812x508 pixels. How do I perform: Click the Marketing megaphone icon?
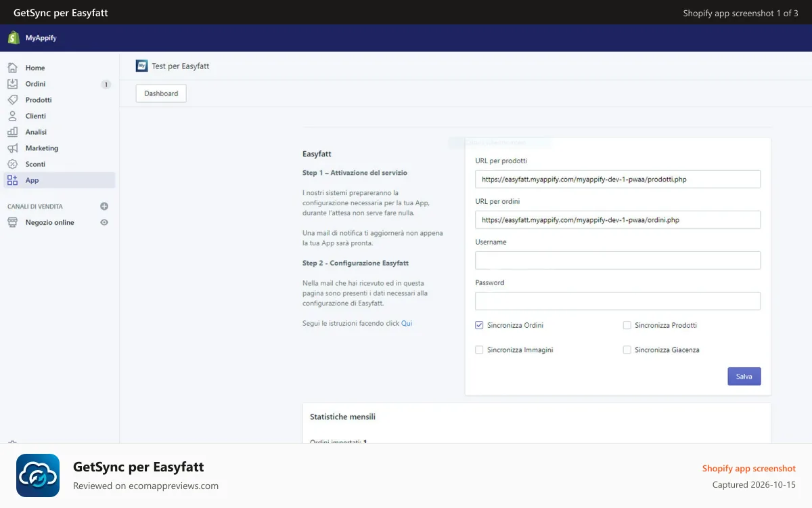[12, 148]
